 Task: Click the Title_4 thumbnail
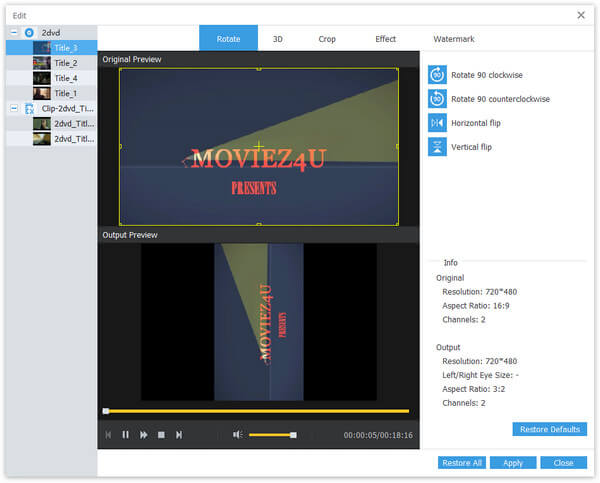[42, 78]
